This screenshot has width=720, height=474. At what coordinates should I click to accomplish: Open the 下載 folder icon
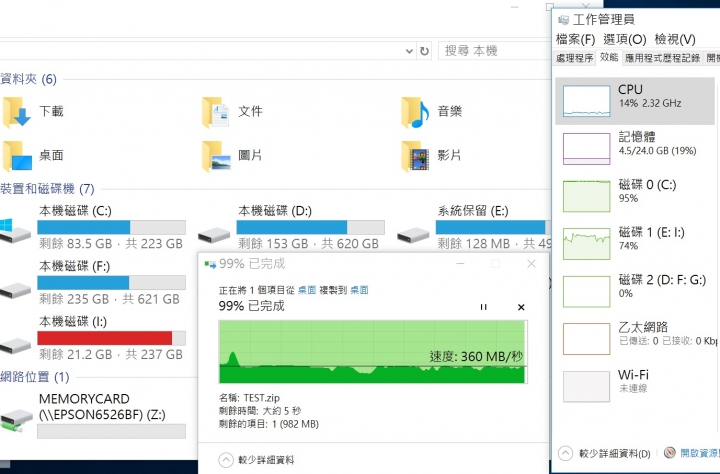tap(17, 112)
